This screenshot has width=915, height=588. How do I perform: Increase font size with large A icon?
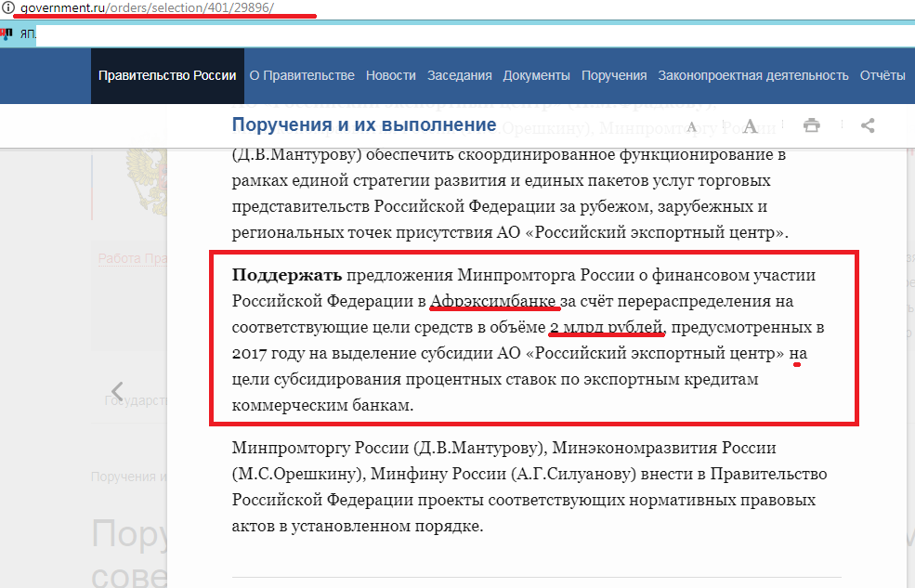pos(751,125)
